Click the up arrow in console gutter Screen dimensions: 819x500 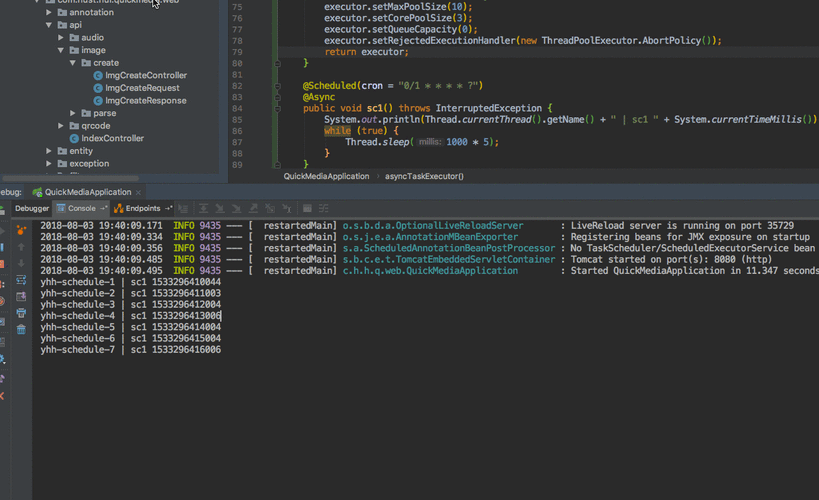pos(21,247)
